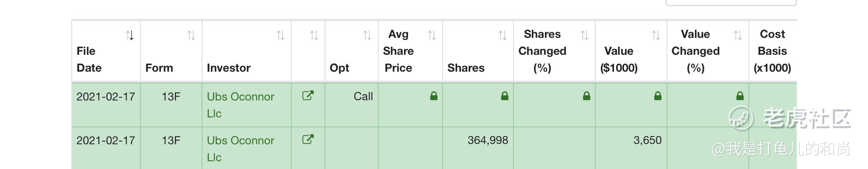Click lock icon in Shares cell

click(505, 96)
